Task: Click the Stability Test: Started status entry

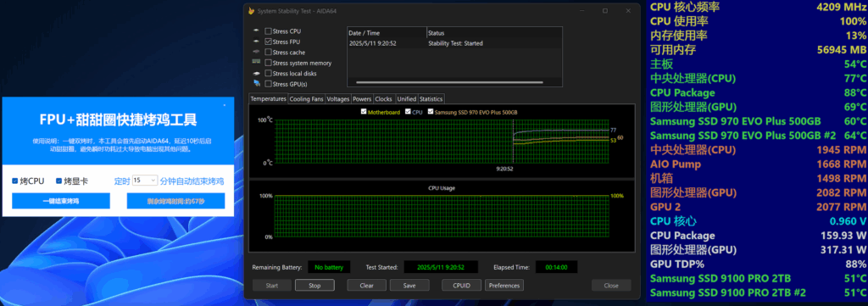Action: point(455,43)
